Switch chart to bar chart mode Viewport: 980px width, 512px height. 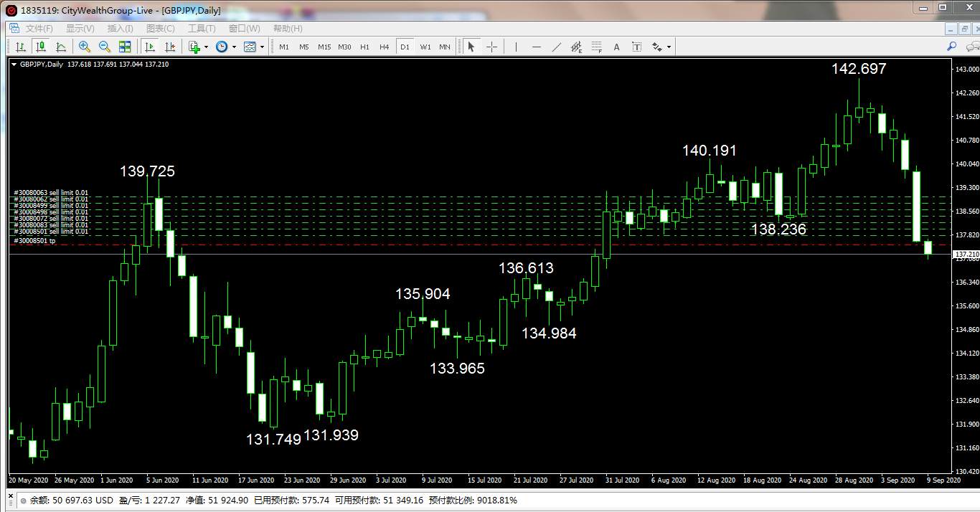(21, 47)
